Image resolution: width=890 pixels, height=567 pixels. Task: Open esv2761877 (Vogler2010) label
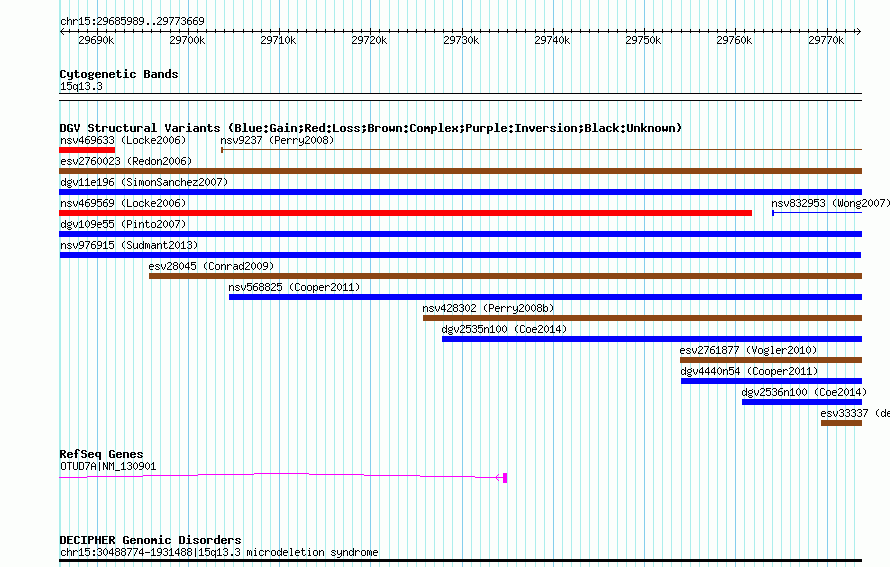point(748,350)
